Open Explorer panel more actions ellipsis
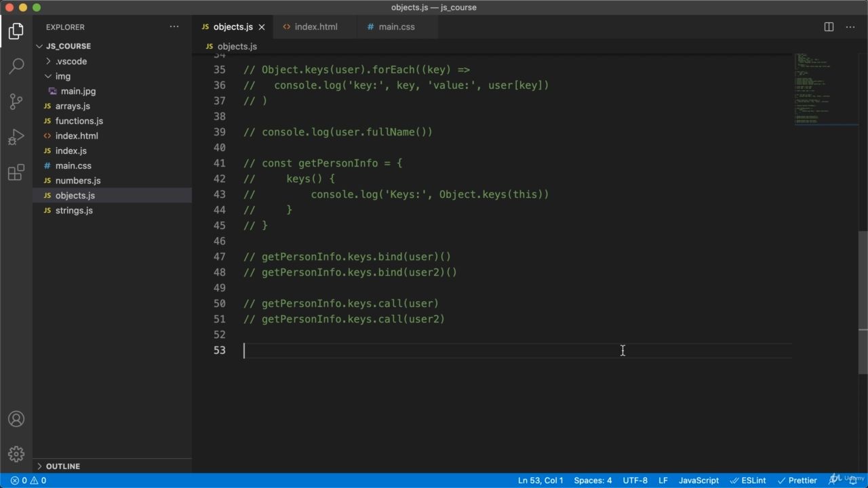Viewport: 868px width, 488px height. pyautogui.click(x=174, y=27)
